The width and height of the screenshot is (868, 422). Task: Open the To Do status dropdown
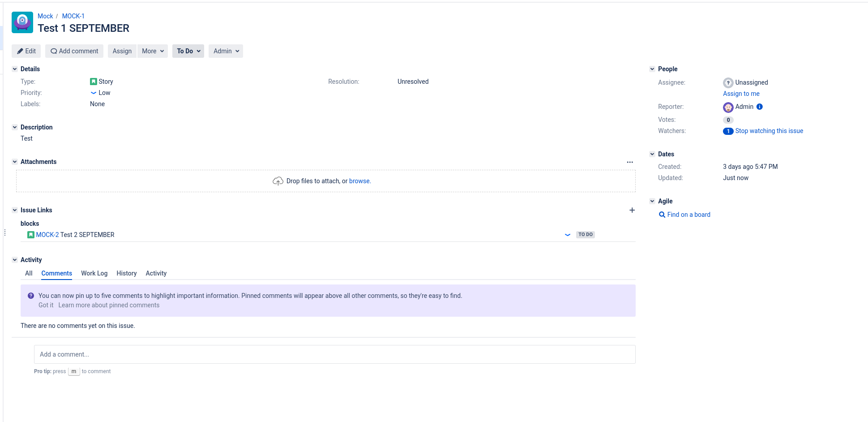tap(188, 51)
